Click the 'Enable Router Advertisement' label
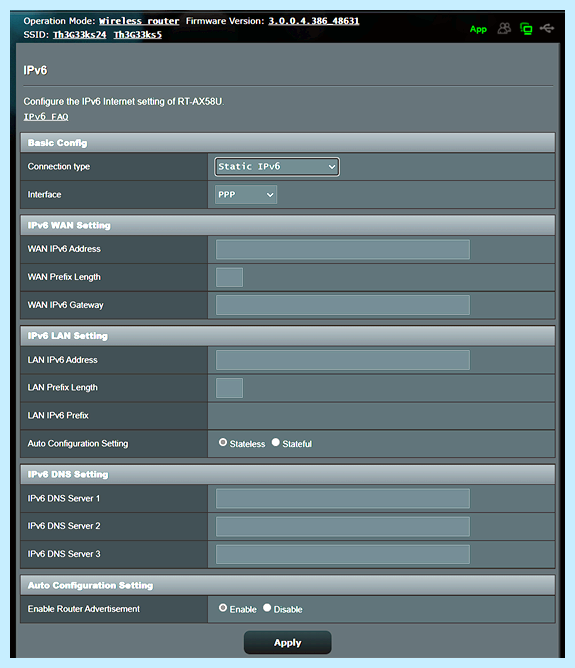Viewport: 575px width, 668px height. (x=83, y=609)
